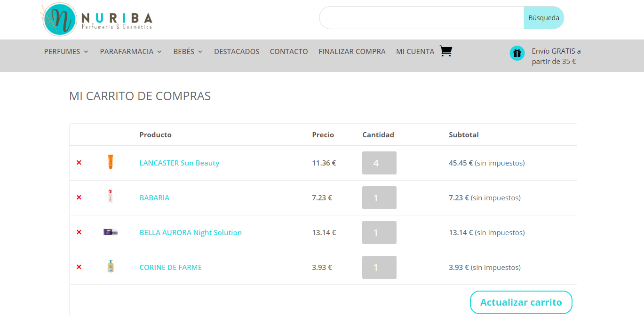Open LANCASTER Sun Beauty product thumbnail
Screen dimensions: 644x316
(x=111, y=162)
